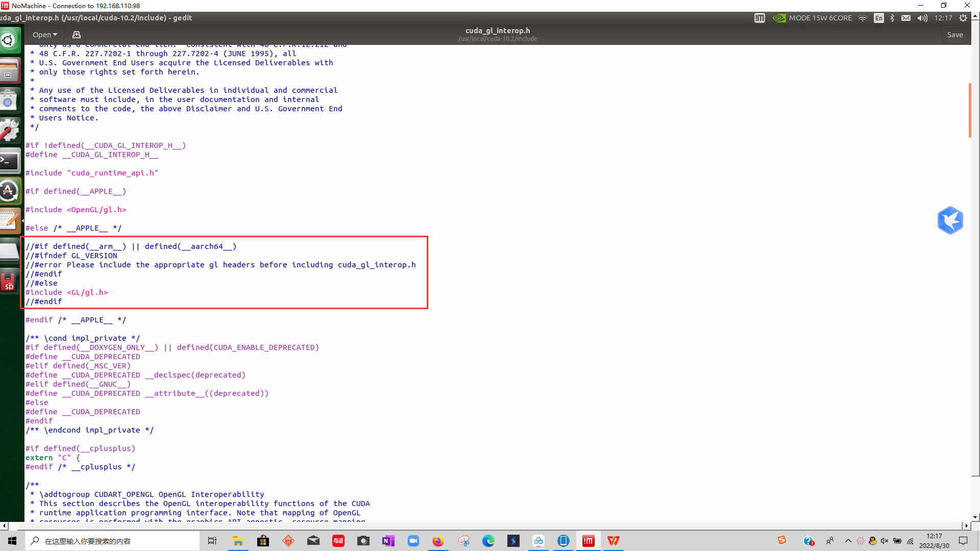The height and width of the screenshot is (551, 980).
Task: Open the power gear menu in the top panel
Action: [963, 17]
